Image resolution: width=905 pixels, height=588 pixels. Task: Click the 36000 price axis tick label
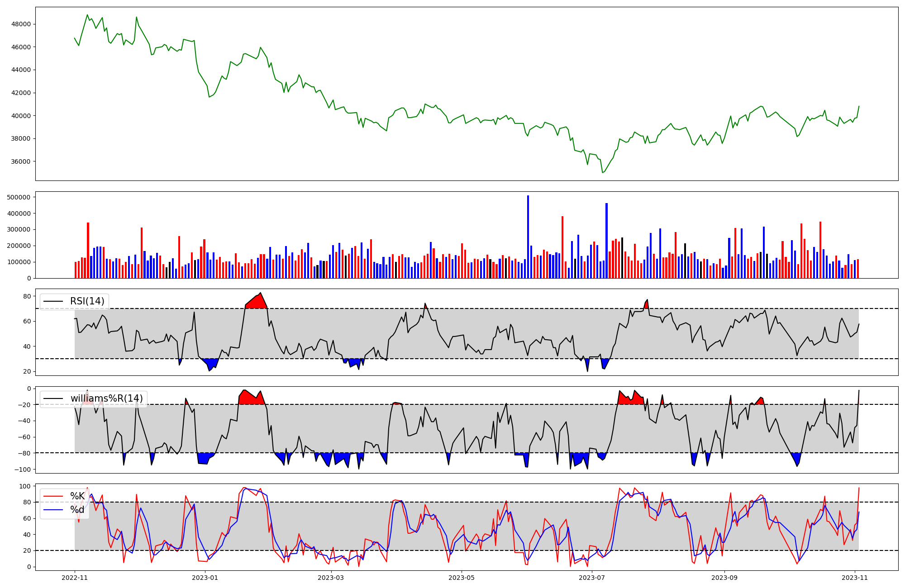21,161
